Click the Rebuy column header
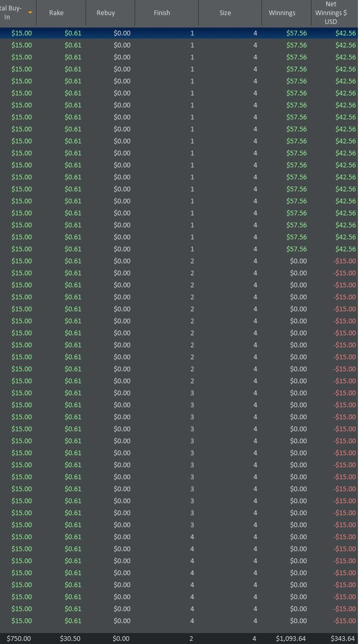 pyautogui.click(x=105, y=13)
